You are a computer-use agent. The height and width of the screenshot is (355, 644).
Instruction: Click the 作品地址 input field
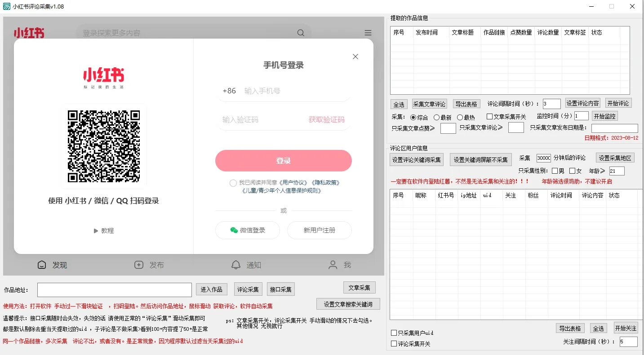point(115,289)
